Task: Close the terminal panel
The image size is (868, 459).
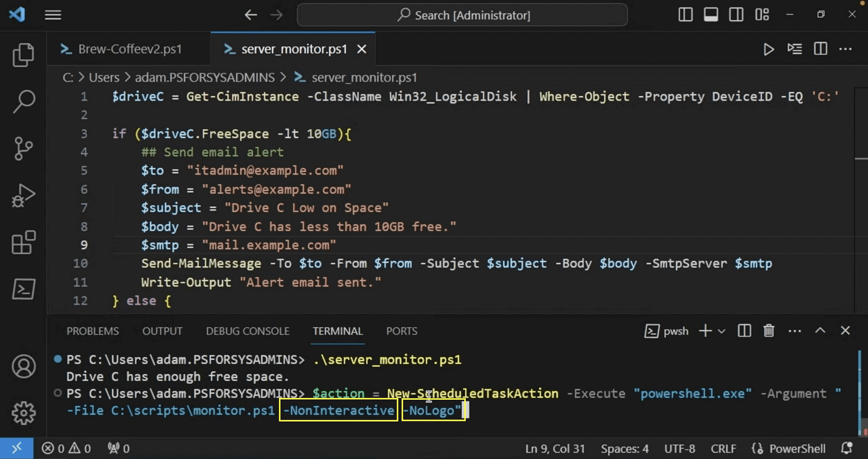Action: 845,331
